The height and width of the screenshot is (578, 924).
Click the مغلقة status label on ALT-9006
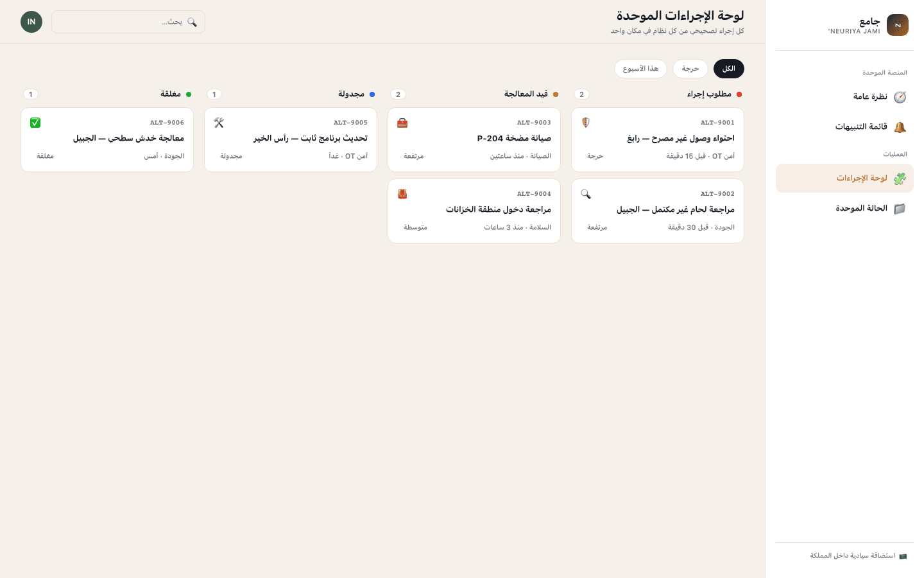click(45, 156)
